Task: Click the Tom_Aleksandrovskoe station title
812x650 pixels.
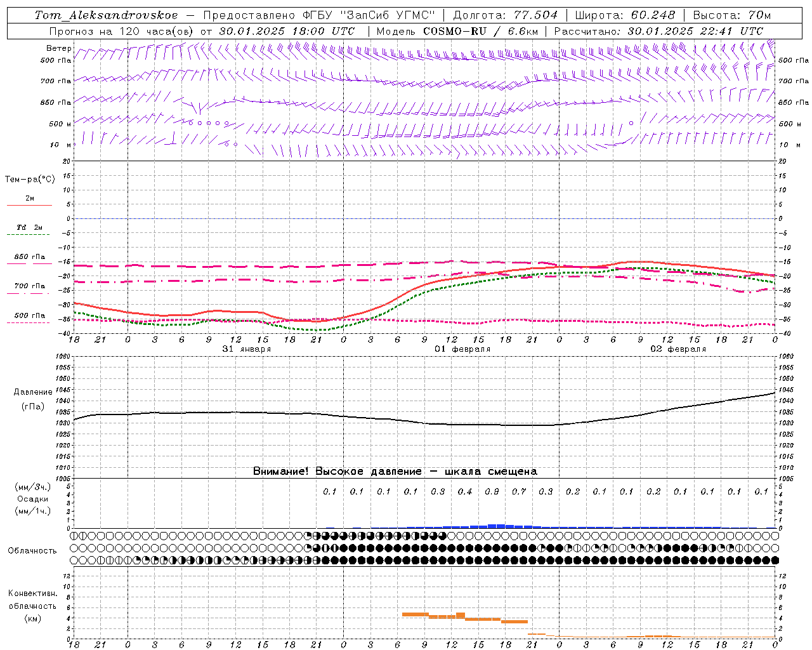Action: tap(107, 15)
